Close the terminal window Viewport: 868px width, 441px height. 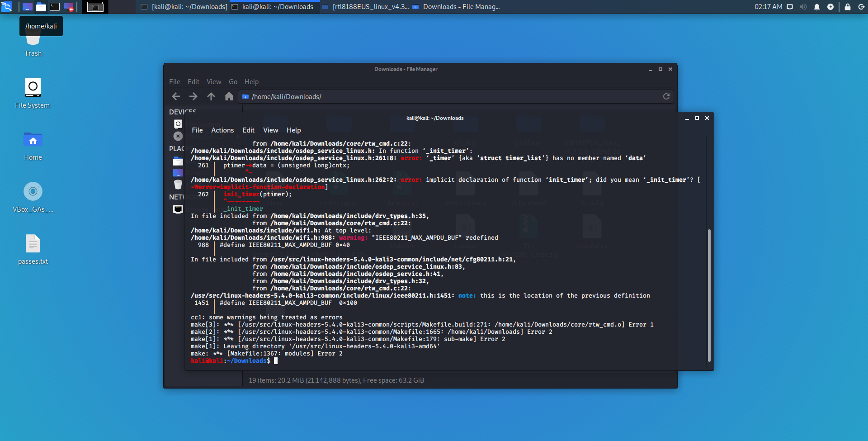point(707,118)
